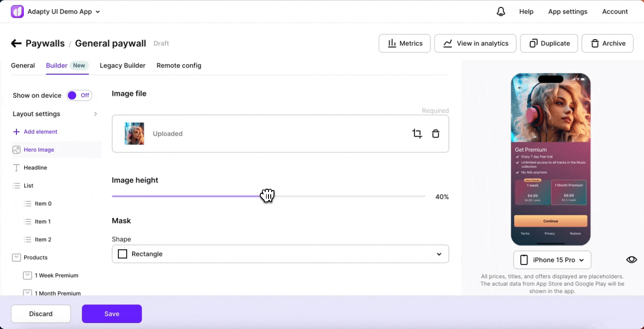Switch to the Legacy Builder tab
This screenshot has height=329, width=644.
coord(123,65)
